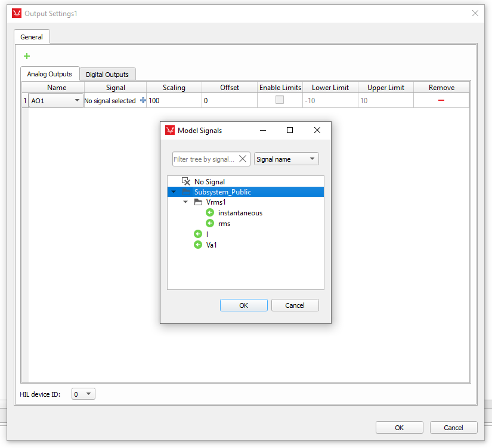Click the rms signal green arrow icon
This screenshot has height=448, width=492.
(210, 224)
